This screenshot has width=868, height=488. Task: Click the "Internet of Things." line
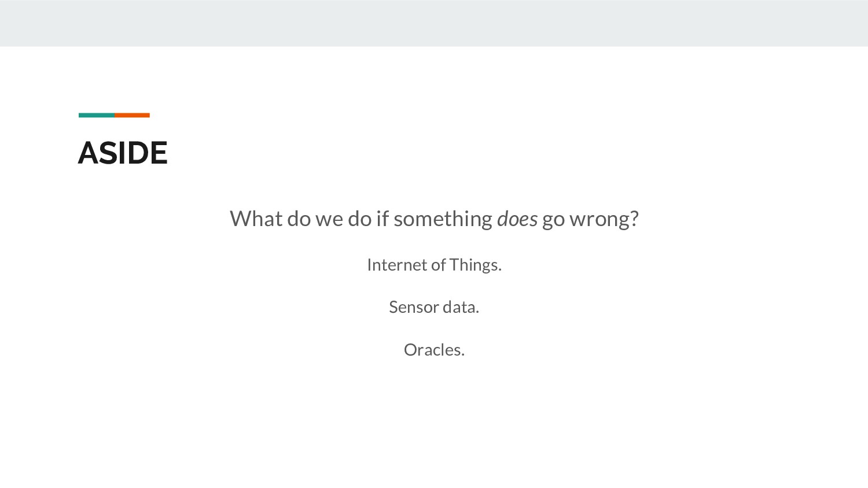click(x=434, y=265)
